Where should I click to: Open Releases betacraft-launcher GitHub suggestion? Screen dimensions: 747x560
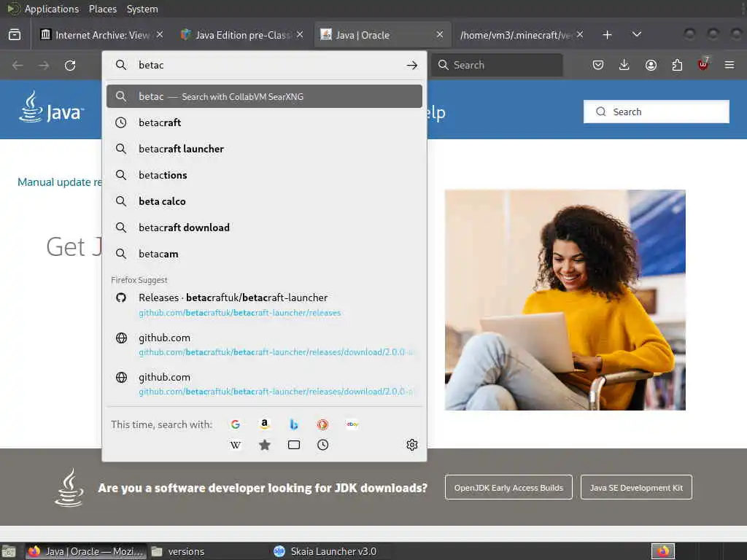tap(264, 305)
